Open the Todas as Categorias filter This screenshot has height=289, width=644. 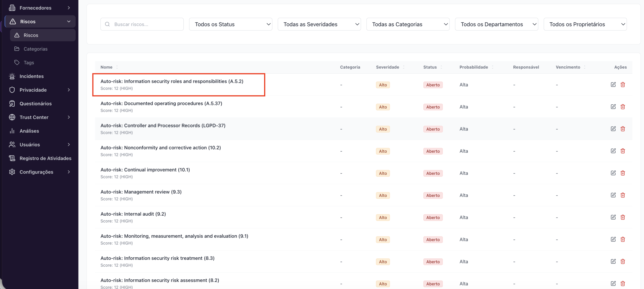pos(408,24)
